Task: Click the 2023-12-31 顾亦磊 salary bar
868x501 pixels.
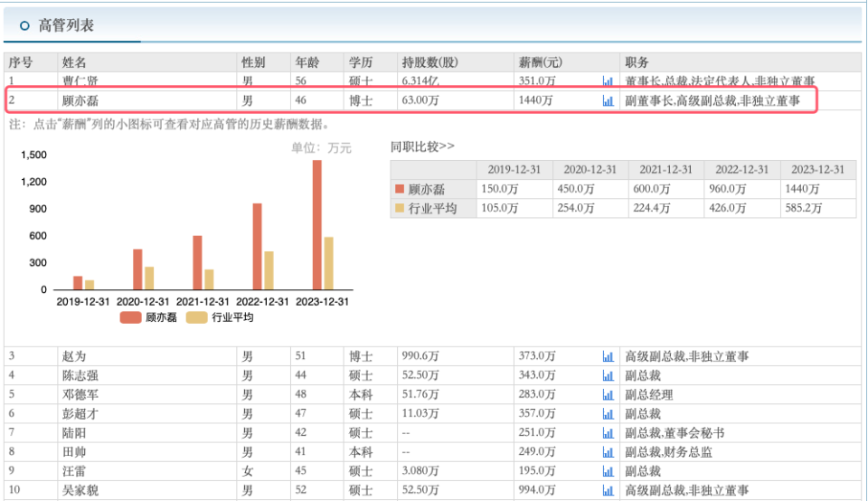Action: click(316, 225)
